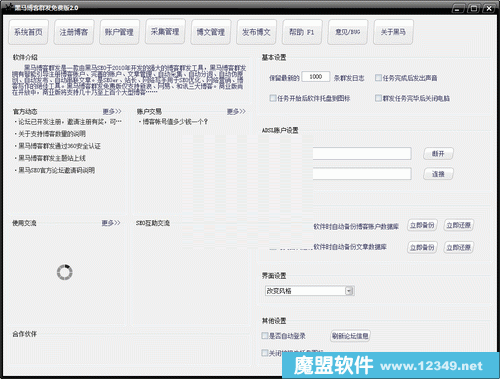
Task: Click the app icon in title bar
Action: tap(8, 7)
